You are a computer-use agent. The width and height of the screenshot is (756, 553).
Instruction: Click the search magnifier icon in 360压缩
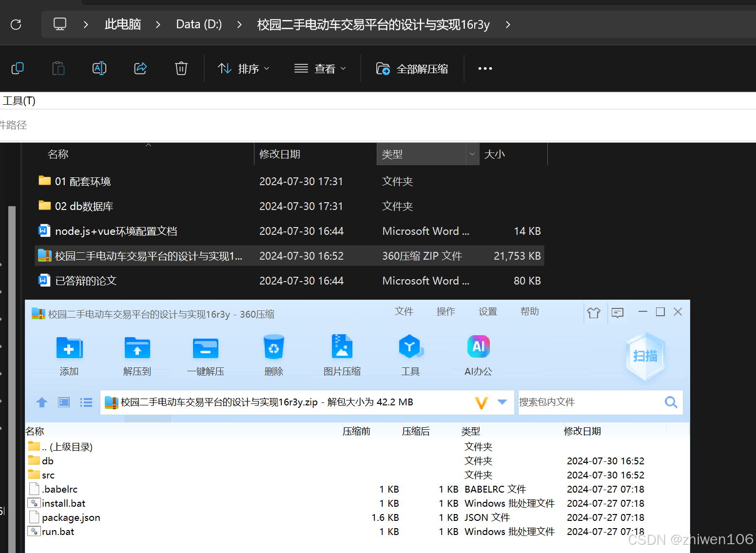[671, 402]
